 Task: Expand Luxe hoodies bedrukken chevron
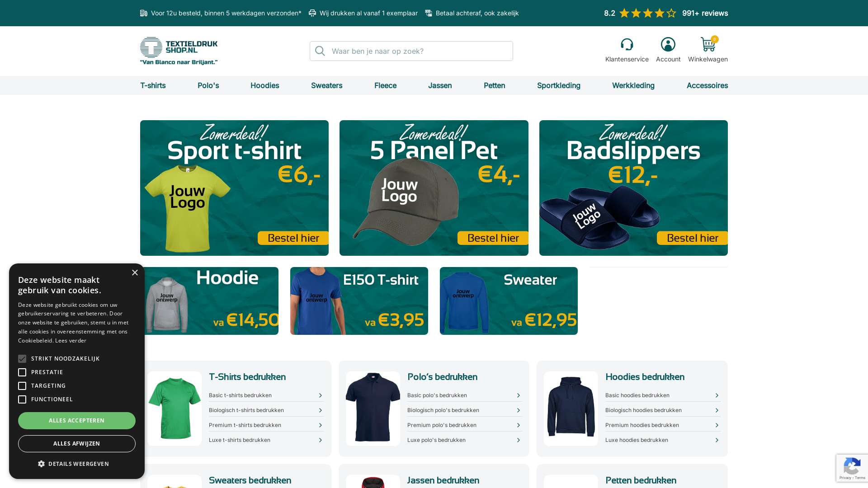717,440
